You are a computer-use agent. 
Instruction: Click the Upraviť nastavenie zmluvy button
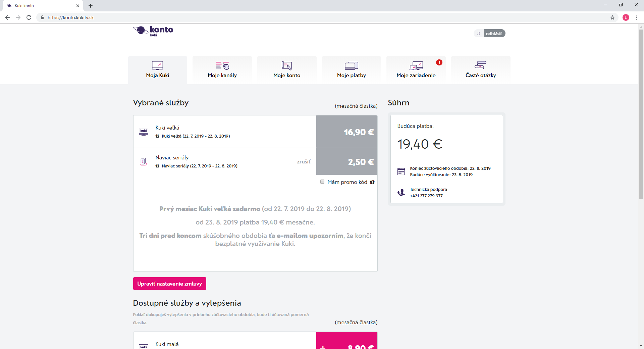[170, 284]
